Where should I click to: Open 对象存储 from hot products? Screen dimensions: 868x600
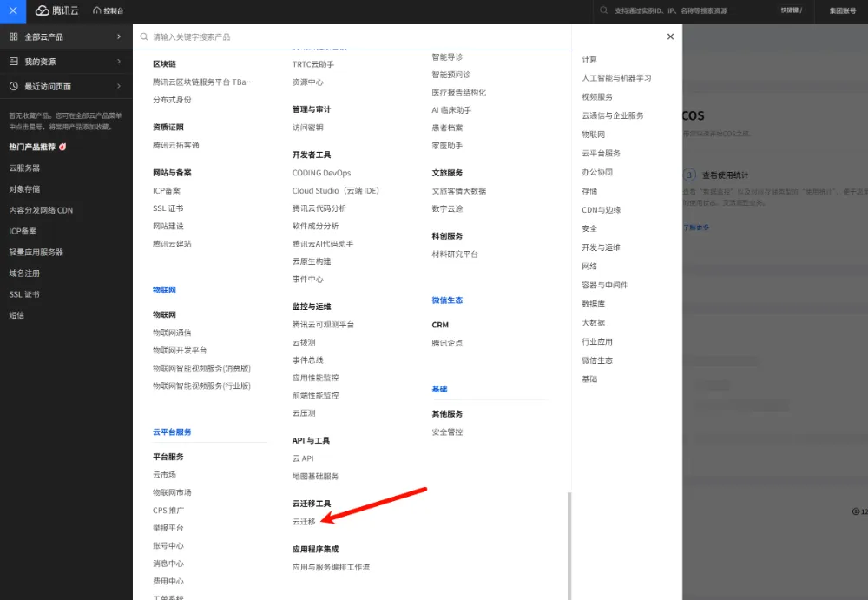click(x=24, y=189)
